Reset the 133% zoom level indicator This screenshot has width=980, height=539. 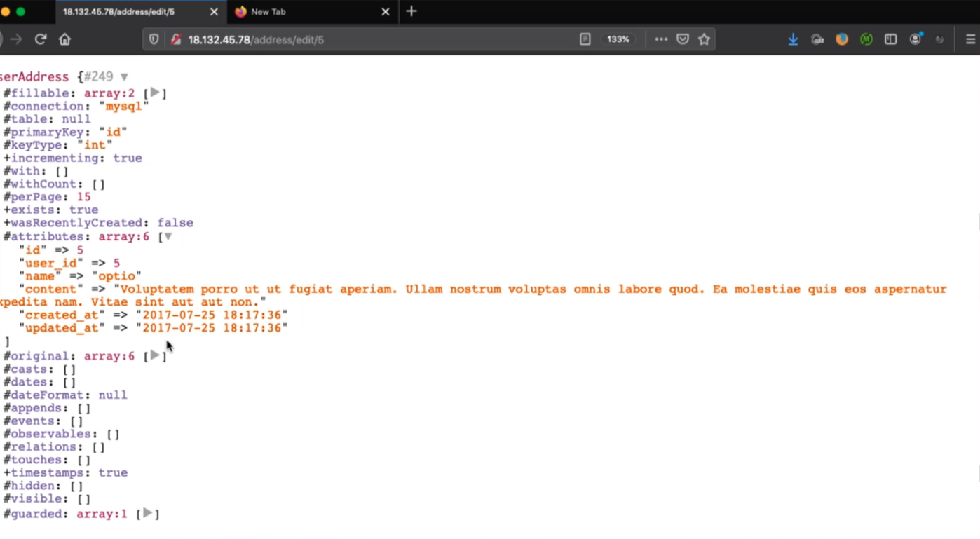click(x=618, y=40)
